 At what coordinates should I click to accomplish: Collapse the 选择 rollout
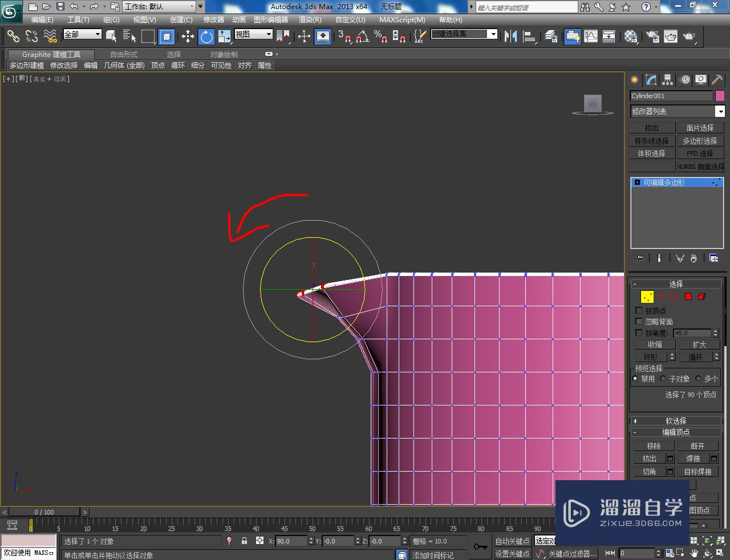676,284
